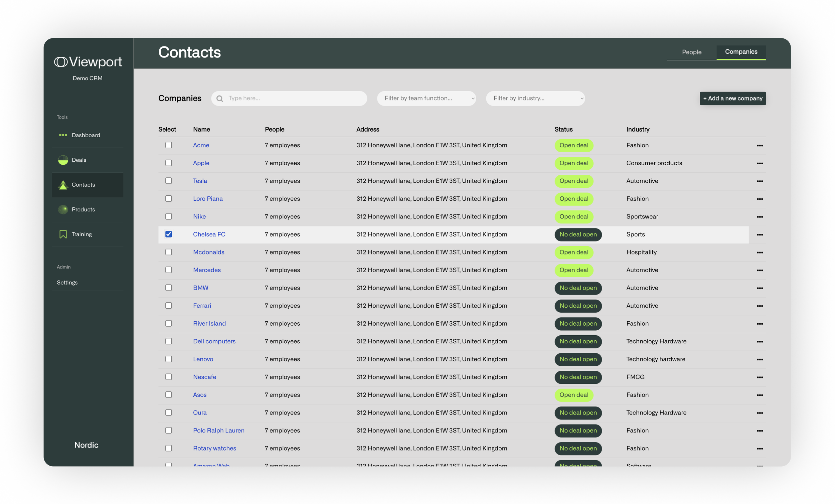This screenshot has height=504, width=835.
Task: Click inside the search field
Action: (292, 98)
